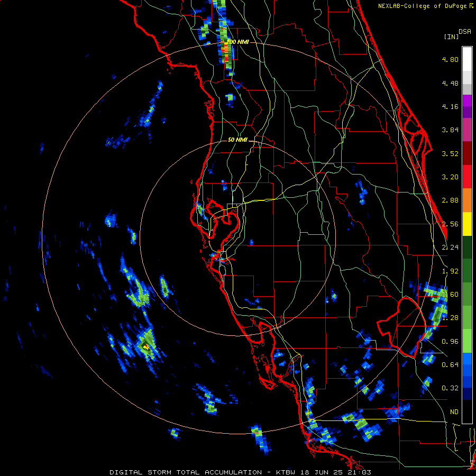
Task: Click the 0.64 legend value
Action: [450, 365]
